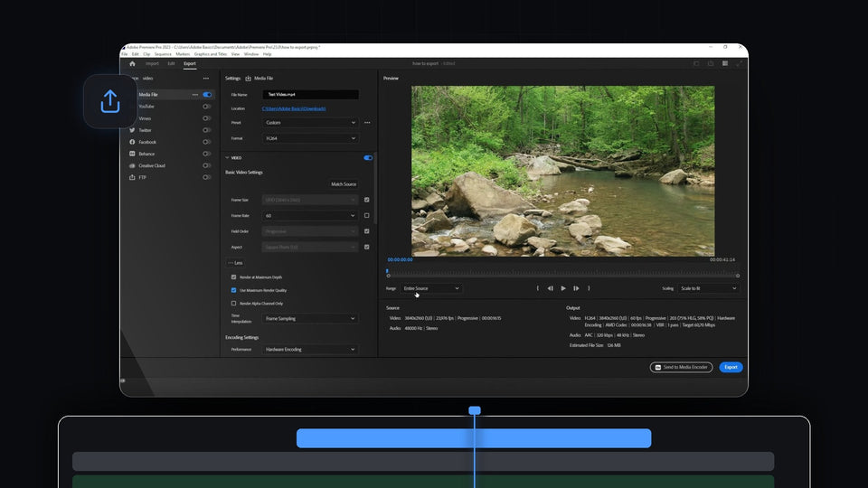Set Out point bracket in preview
This screenshot has width=868, height=488.
point(589,288)
